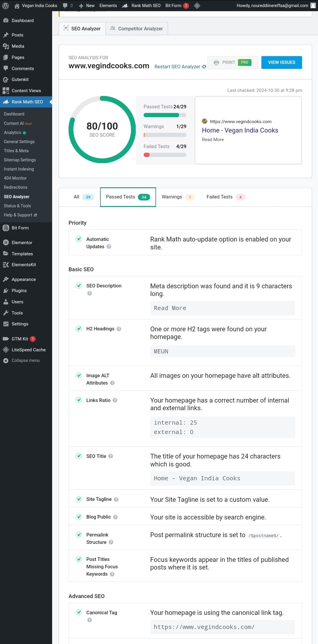Open the Home - Vegan India Cooks preview link
This screenshot has width=318, height=644.
240,130
